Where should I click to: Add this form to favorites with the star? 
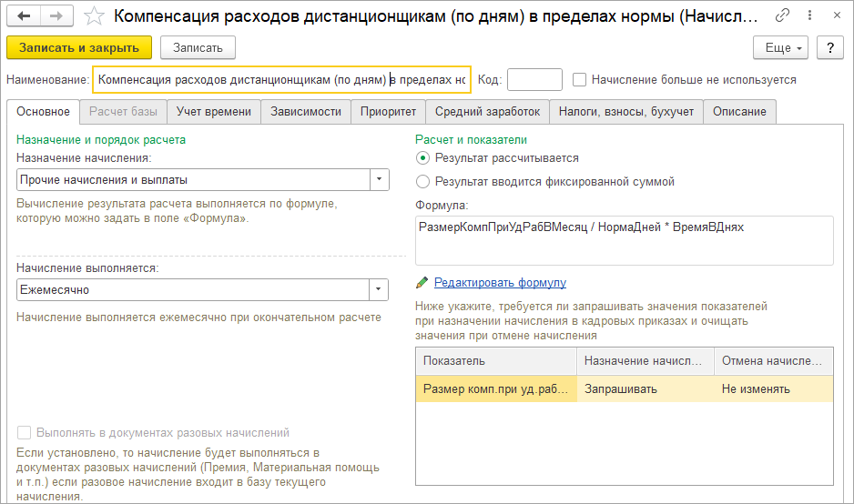(93, 15)
